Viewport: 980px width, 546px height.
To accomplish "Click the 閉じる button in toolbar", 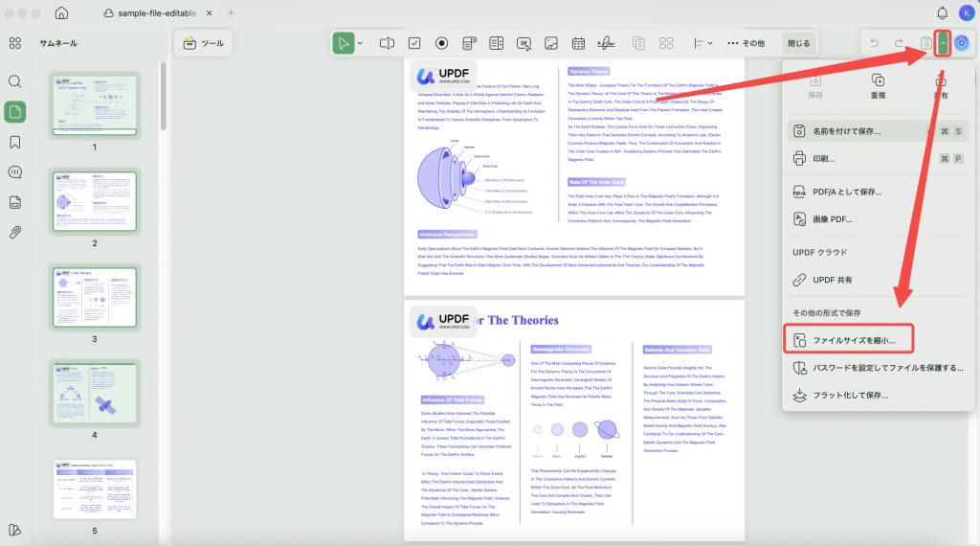I will click(x=799, y=43).
